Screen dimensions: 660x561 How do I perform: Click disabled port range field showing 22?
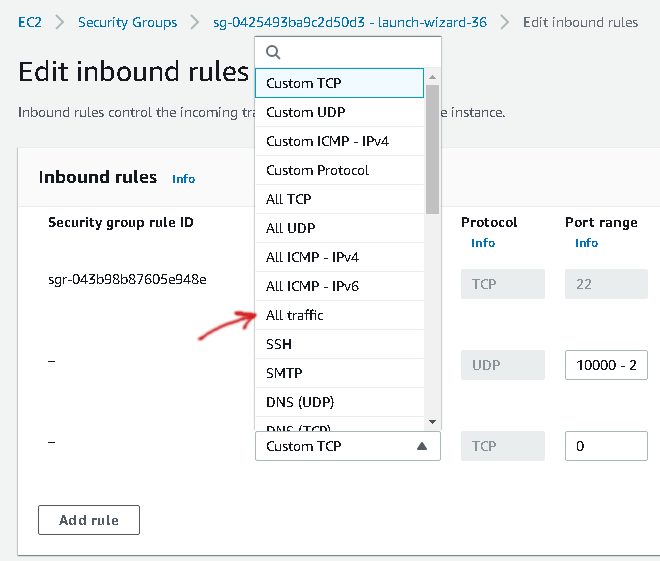coord(606,284)
